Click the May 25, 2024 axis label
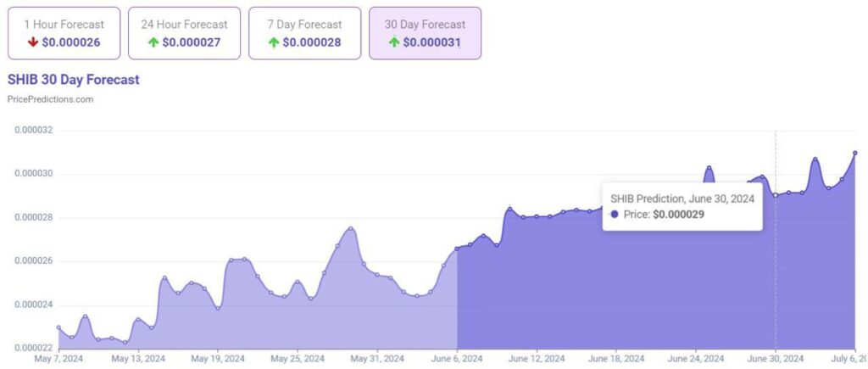The image size is (868, 369). 298,359
